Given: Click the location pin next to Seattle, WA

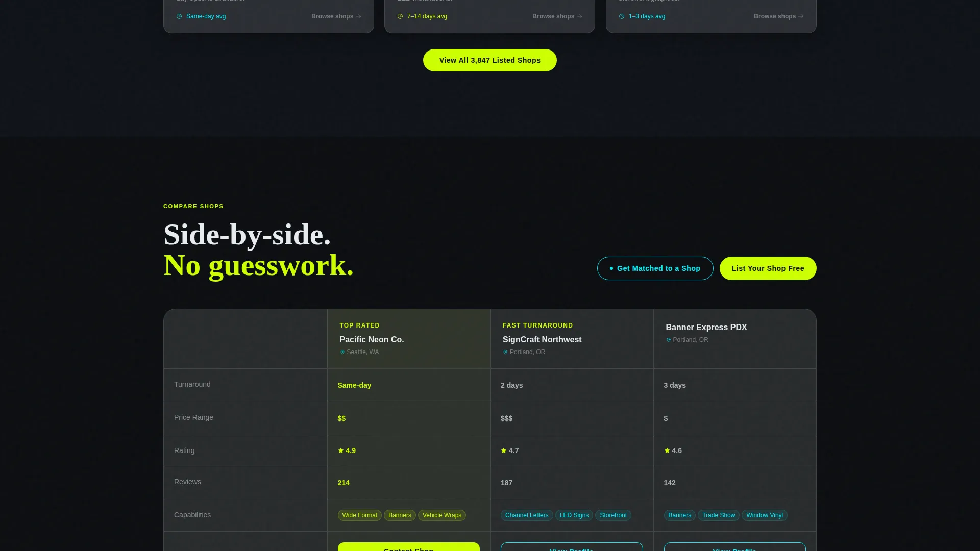Looking at the screenshot, I should pos(342,352).
